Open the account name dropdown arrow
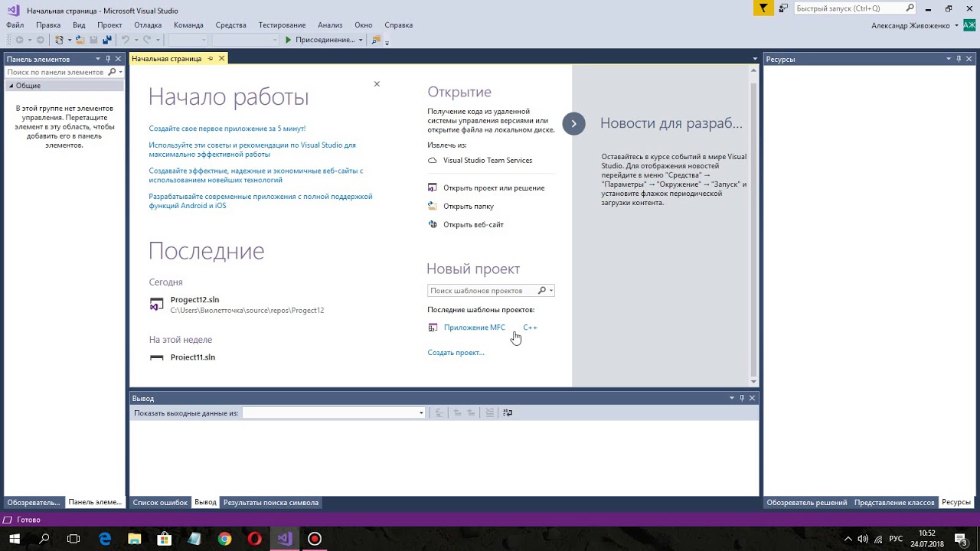 tap(957, 26)
